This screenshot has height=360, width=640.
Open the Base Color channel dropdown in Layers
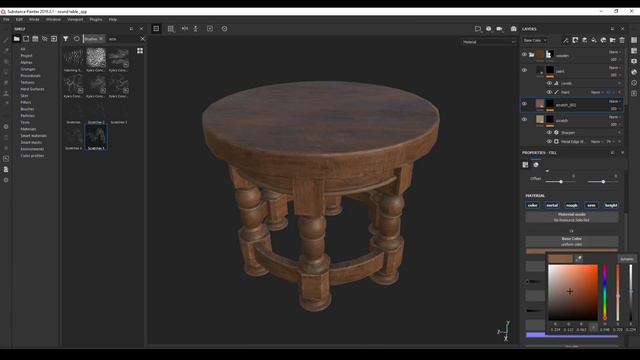(535, 40)
